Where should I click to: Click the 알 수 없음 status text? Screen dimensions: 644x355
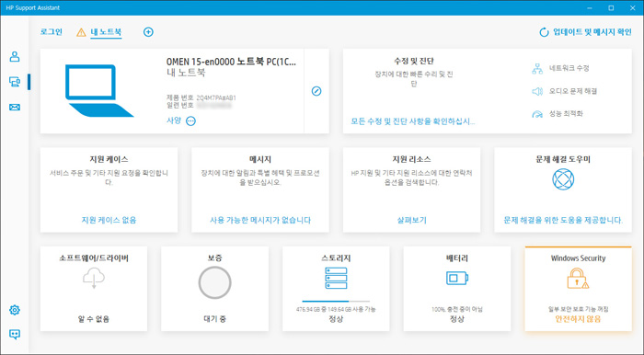[94, 319]
